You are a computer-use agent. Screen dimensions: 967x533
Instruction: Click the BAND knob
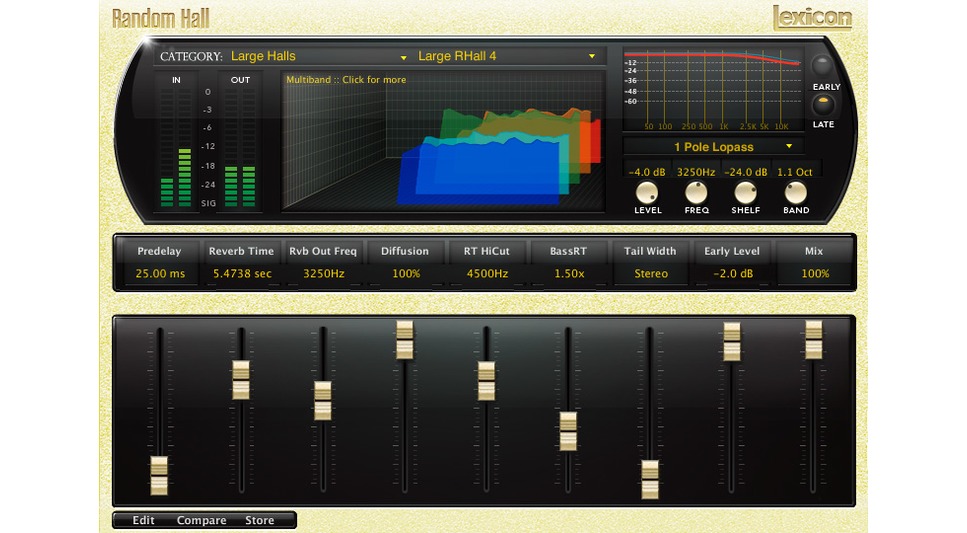pyautogui.click(x=796, y=193)
